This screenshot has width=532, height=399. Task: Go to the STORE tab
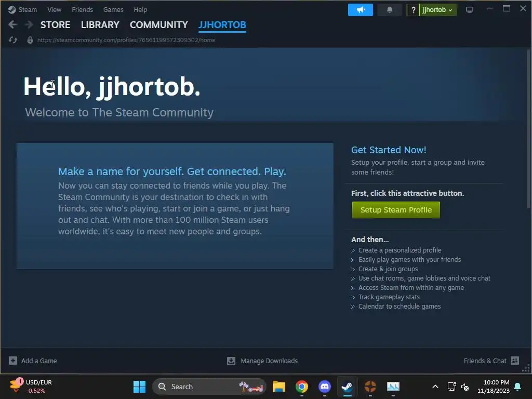point(55,25)
